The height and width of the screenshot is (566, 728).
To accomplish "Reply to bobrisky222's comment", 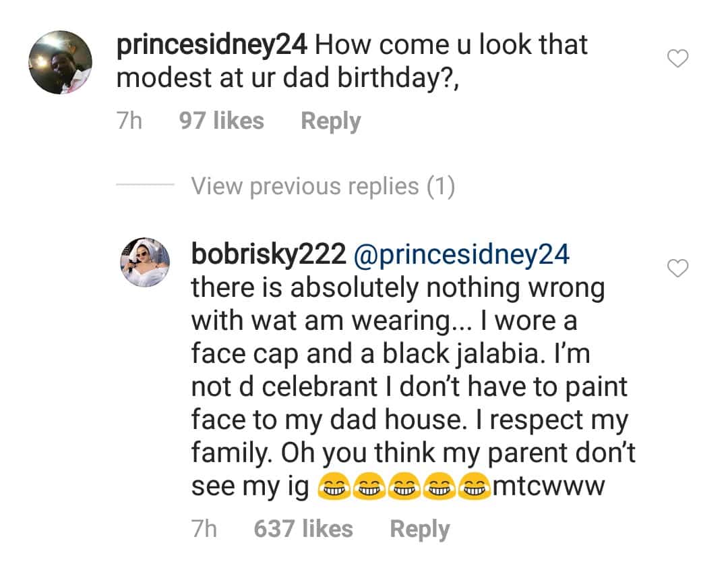I will tap(420, 530).
